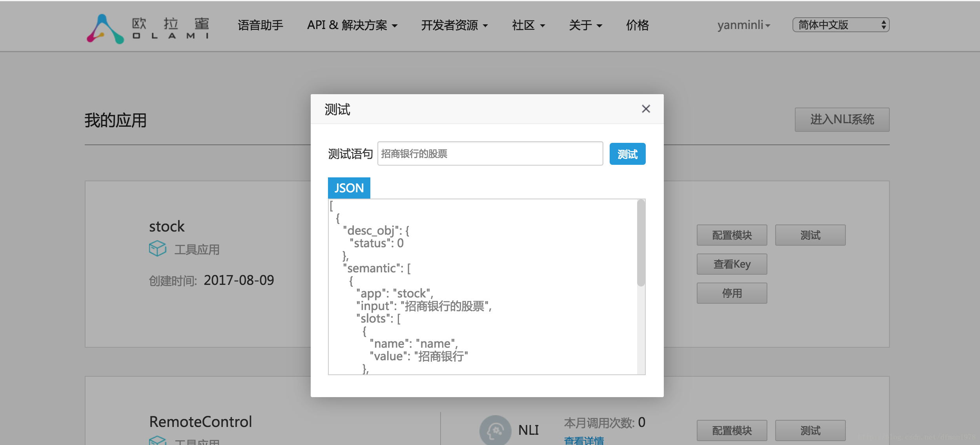Click the blue 测试 button in dialog

[627, 154]
